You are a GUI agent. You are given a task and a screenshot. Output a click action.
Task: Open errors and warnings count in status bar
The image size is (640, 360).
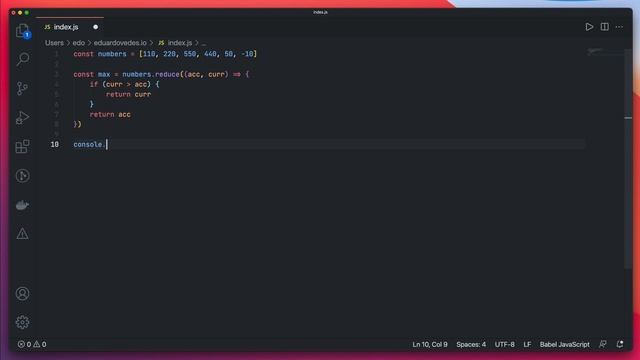tap(32, 344)
